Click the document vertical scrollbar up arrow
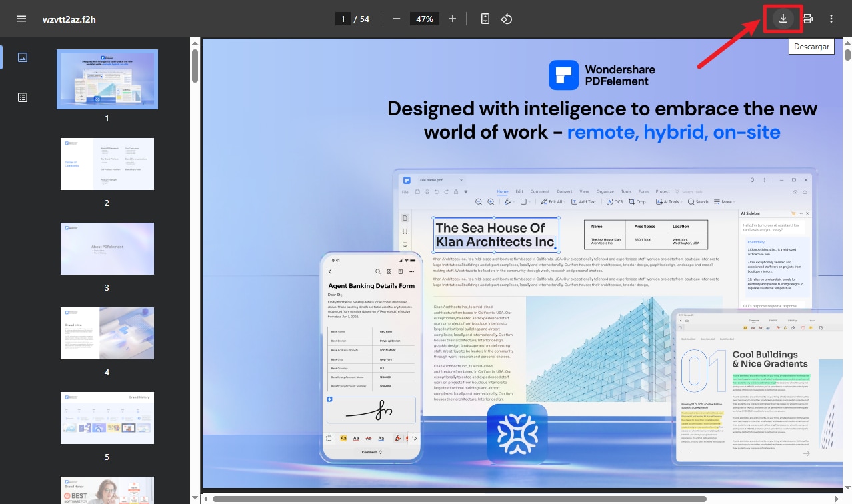 pos(847,43)
